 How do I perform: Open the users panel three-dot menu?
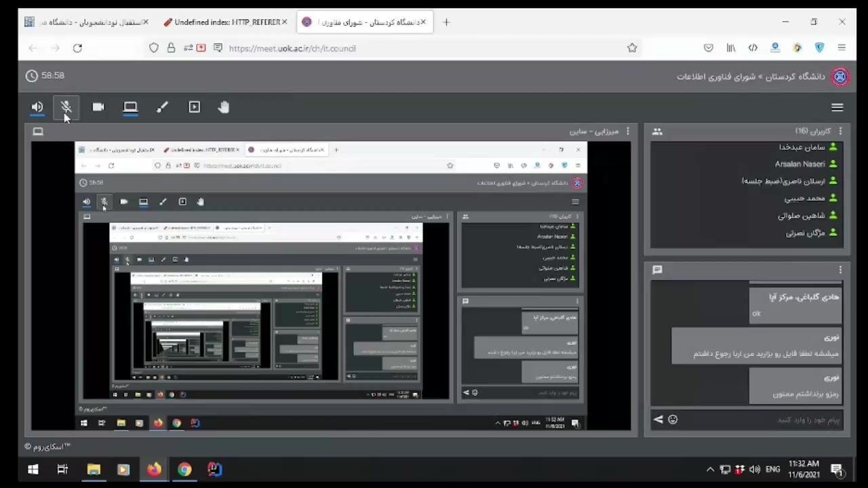[841, 131]
